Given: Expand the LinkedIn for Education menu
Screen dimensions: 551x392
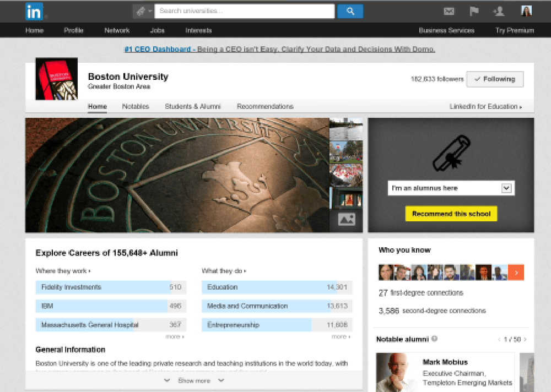Looking at the screenshot, I should (485, 107).
